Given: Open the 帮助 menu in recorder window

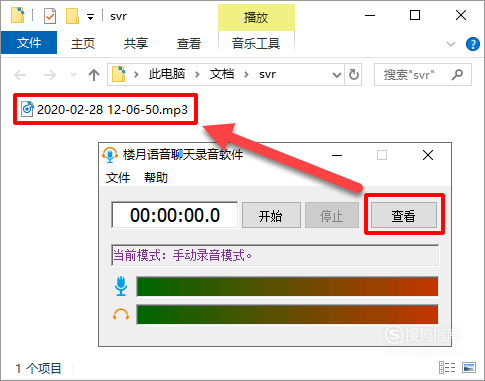Looking at the screenshot, I should pyautogui.click(x=156, y=178).
